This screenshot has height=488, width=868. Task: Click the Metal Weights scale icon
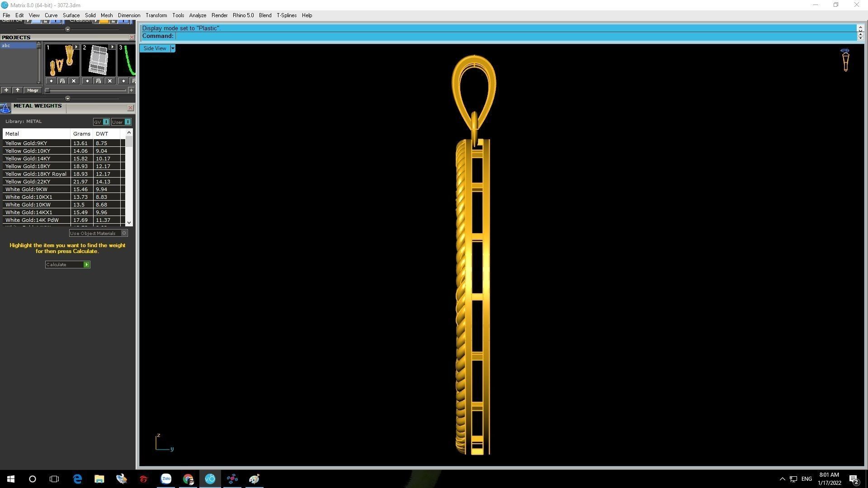[x=5, y=108]
